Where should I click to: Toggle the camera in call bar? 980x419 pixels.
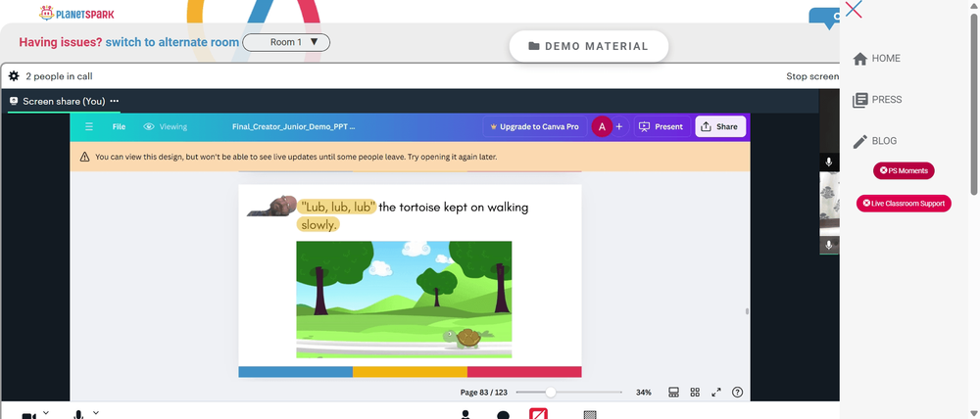click(x=28, y=415)
